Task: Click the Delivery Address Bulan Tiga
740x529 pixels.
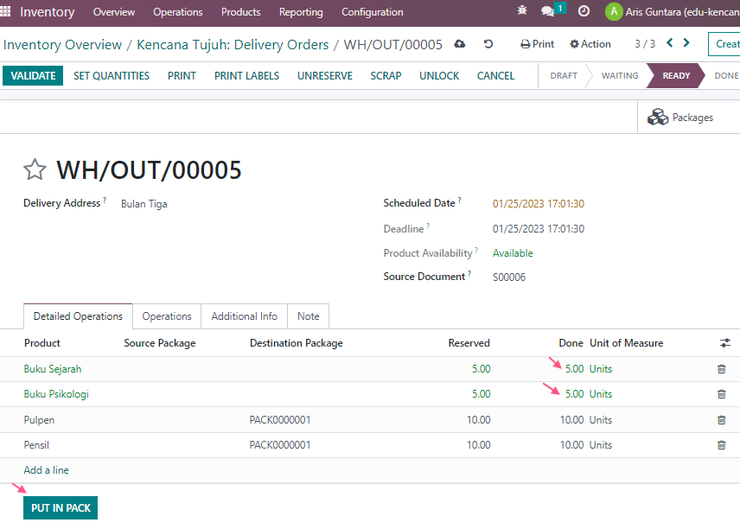Action: (144, 204)
